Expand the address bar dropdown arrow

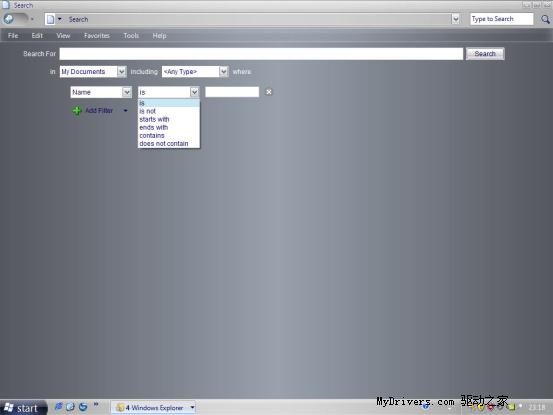pyautogui.click(x=455, y=19)
